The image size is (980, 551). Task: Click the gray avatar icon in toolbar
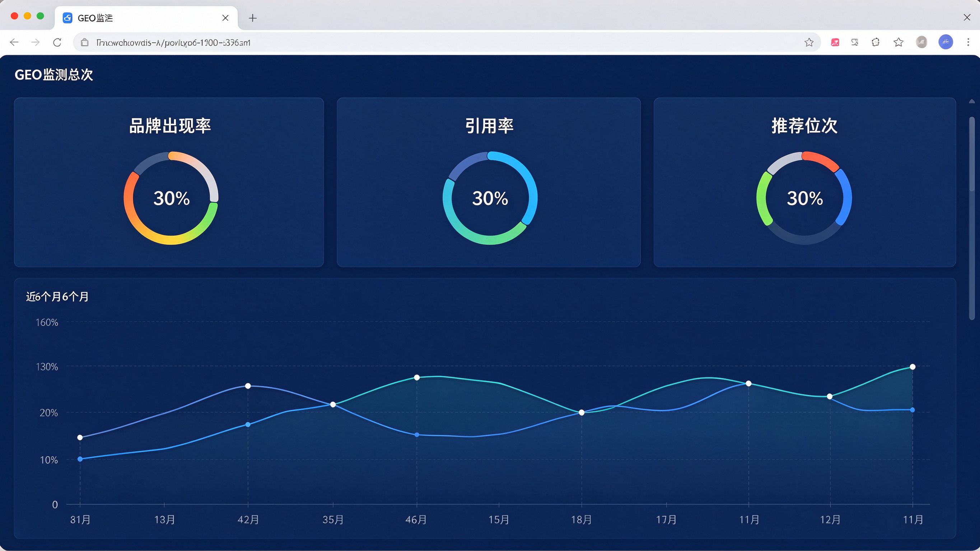[921, 42]
